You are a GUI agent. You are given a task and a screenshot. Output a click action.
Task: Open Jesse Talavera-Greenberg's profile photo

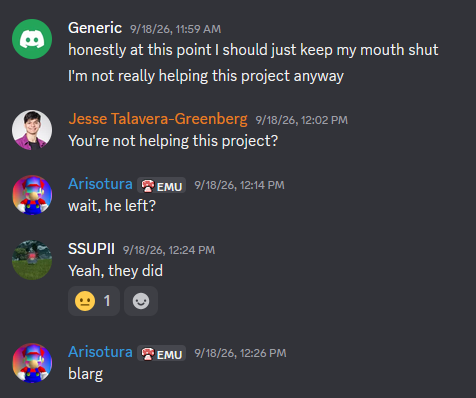pos(32,130)
